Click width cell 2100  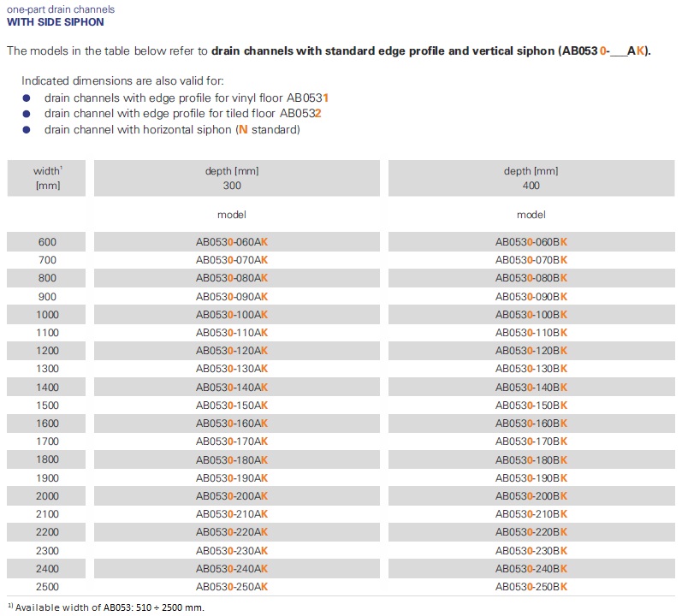tap(46, 514)
